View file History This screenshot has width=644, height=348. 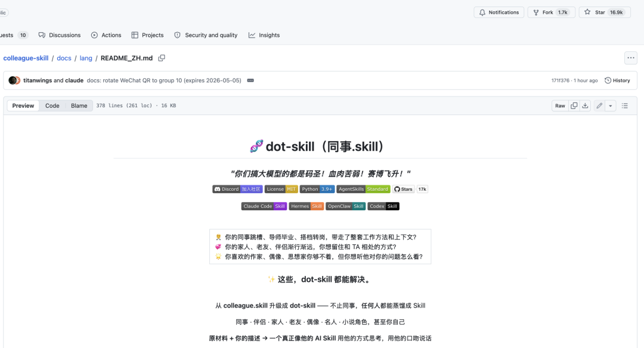[617, 80]
